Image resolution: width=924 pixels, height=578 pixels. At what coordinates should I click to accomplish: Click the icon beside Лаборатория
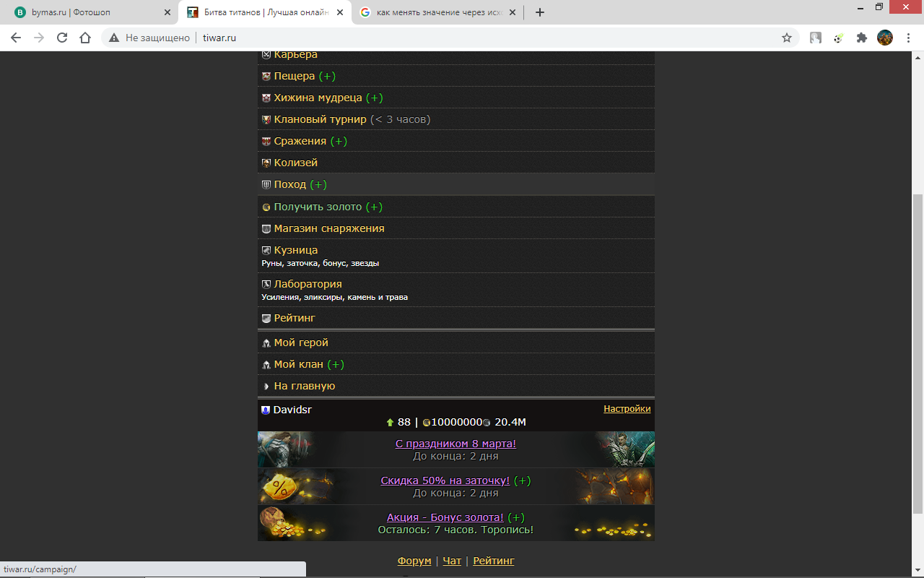[x=266, y=284]
